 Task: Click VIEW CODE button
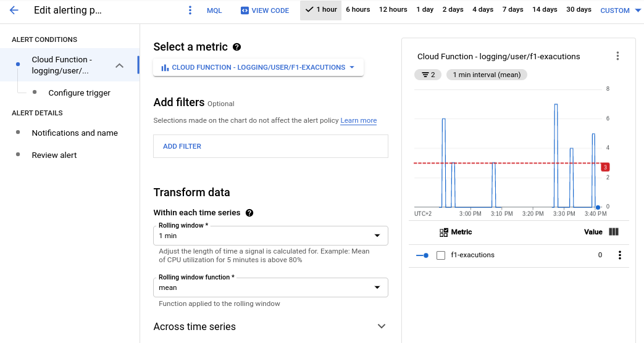(265, 10)
